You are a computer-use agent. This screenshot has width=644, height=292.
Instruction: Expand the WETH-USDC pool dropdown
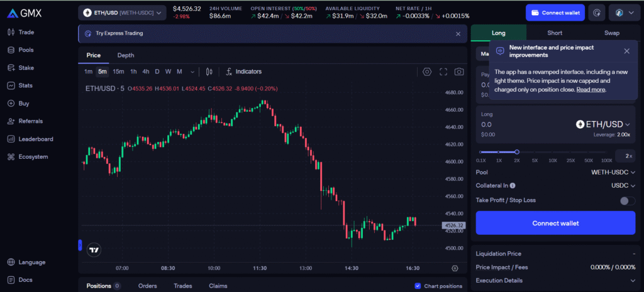613,172
